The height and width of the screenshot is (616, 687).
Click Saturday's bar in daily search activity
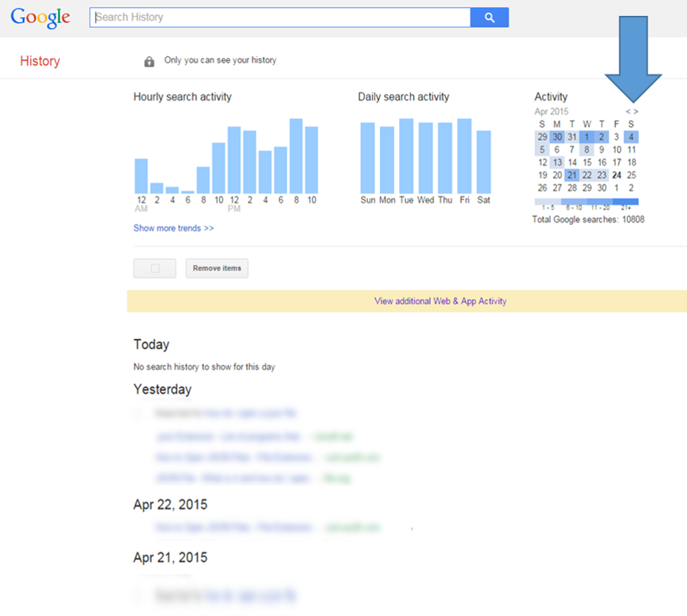tap(484, 158)
